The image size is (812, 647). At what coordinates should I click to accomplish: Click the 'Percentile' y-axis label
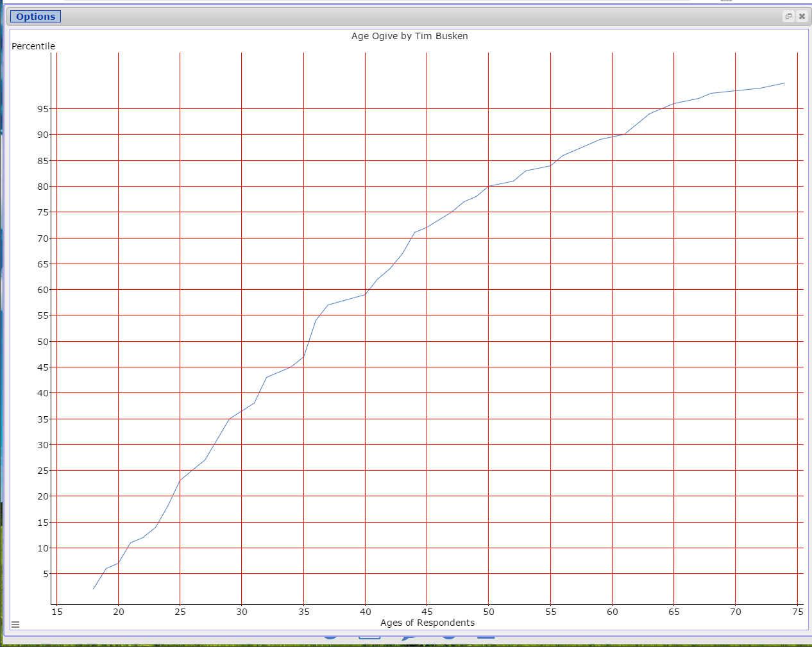point(33,46)
